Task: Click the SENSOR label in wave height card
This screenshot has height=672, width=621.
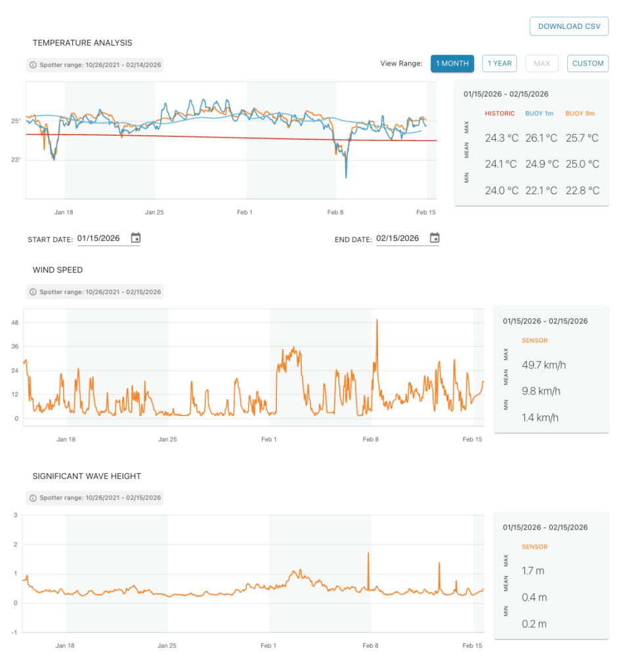Action: 534,547
